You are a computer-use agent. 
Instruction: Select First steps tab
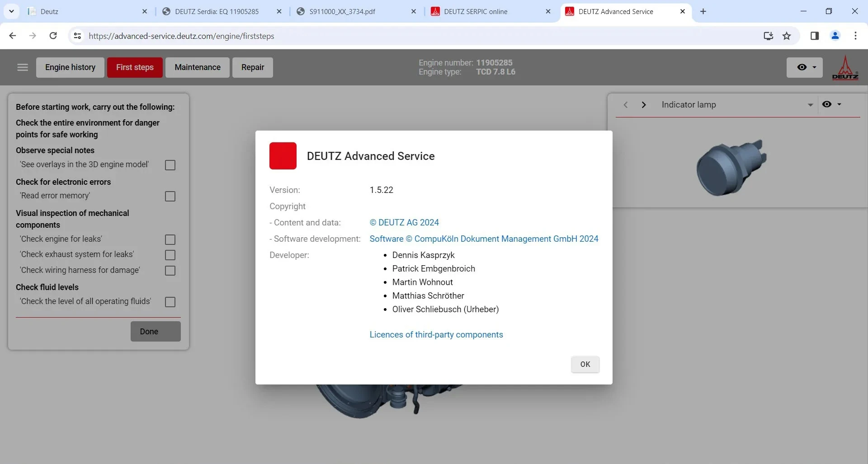pos(135,67)
